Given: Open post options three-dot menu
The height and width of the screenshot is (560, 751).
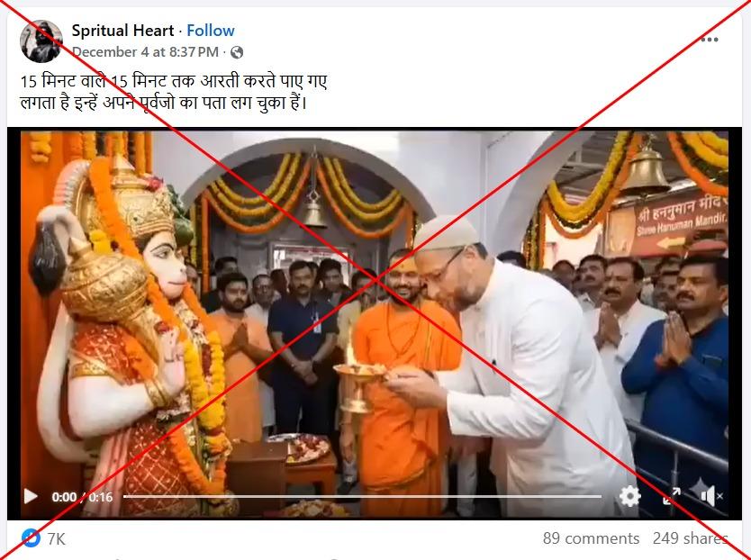Looking at the screenshot, I should [x=710, y=40].
